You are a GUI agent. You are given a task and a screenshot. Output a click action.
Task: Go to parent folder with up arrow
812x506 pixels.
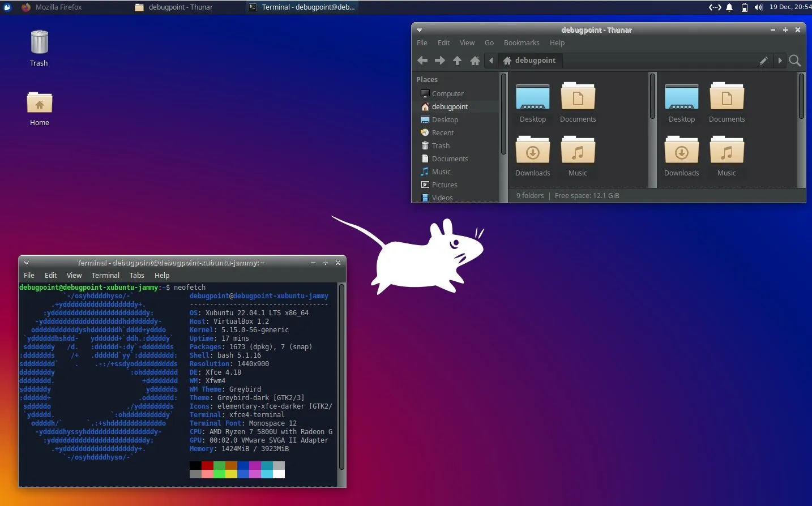click(x=457, y=61)
